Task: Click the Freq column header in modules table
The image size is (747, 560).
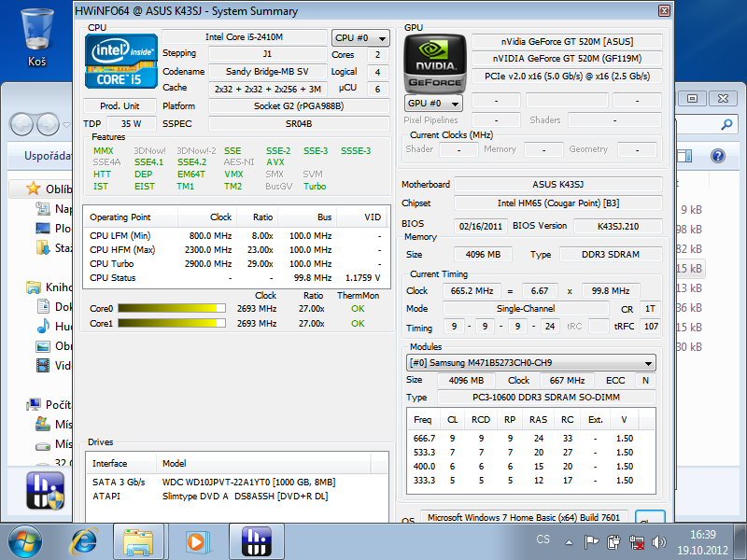Action: coord(423,419)
